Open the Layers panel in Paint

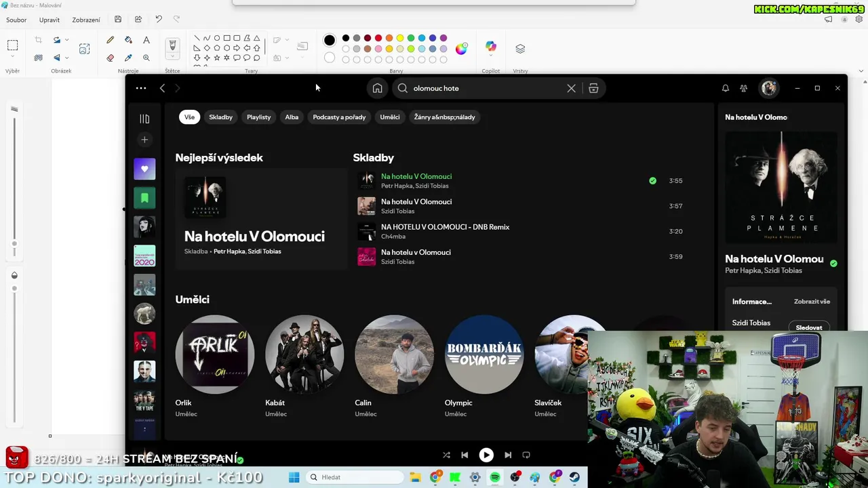pyautogui.click(x=520, y=49)
